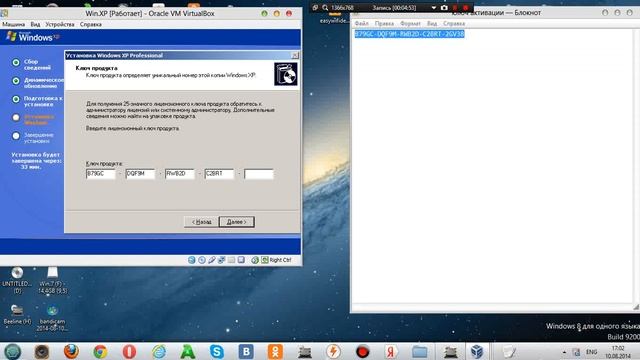Click the first product key field B79GC
Viewport: 640px width, 360px height.
100,174
